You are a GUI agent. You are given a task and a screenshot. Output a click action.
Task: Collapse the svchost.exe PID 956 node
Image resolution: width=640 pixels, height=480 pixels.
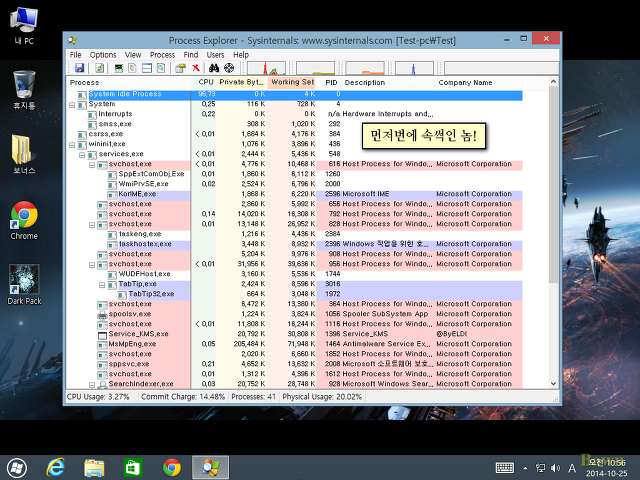point(92,265)
